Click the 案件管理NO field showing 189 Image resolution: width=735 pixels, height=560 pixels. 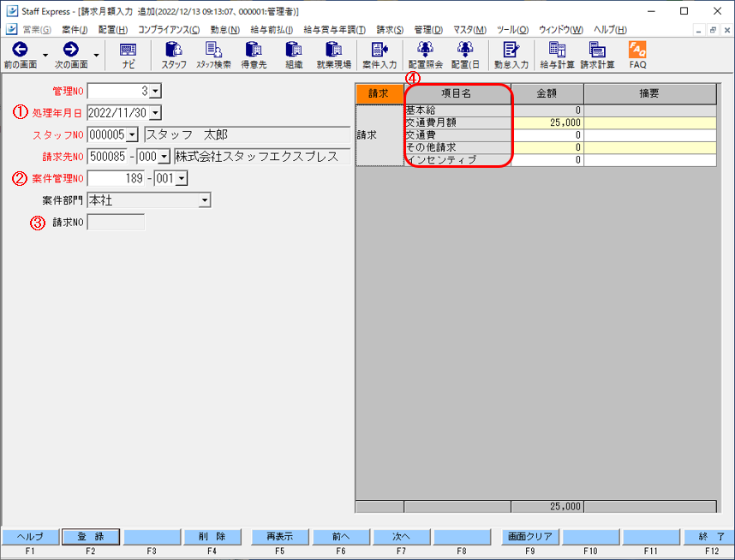[x=117, y=179]
